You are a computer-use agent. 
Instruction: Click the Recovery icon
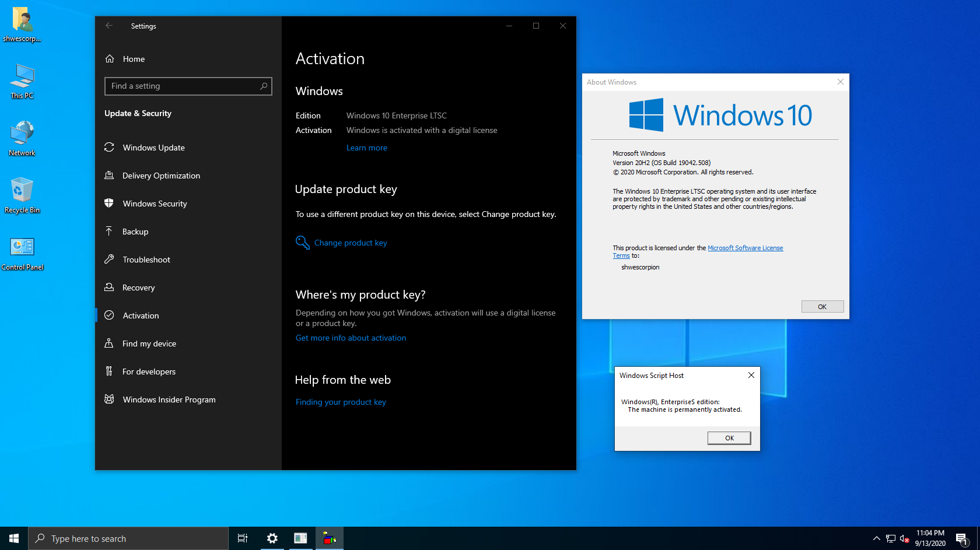[109, 287]
